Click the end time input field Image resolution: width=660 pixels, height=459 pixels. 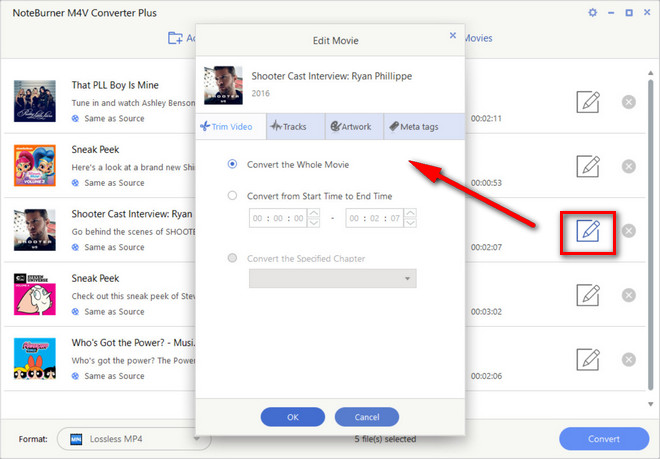[x=374, y=217]
